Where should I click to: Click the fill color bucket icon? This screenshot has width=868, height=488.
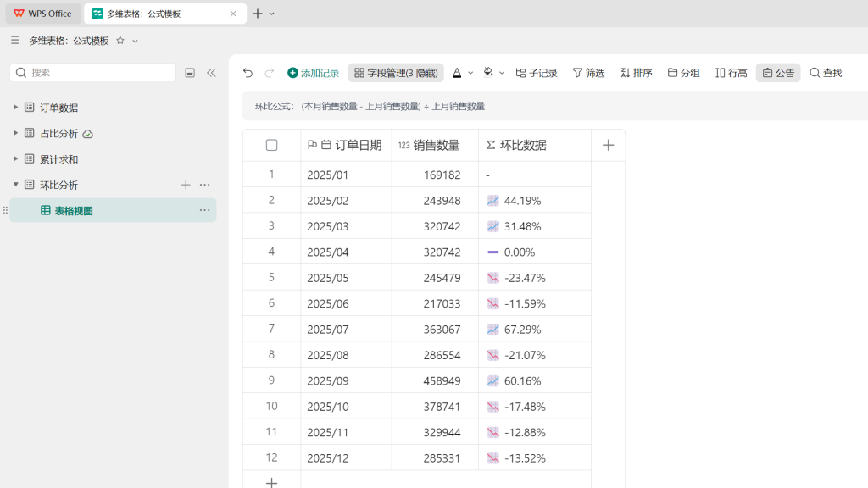tap(487, 73)
